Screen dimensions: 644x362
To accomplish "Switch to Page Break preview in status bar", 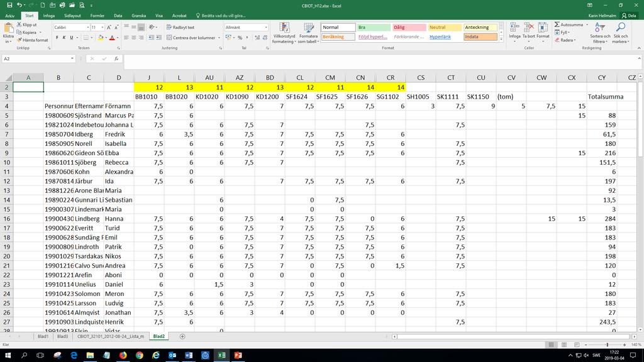I will pos(577,345).
